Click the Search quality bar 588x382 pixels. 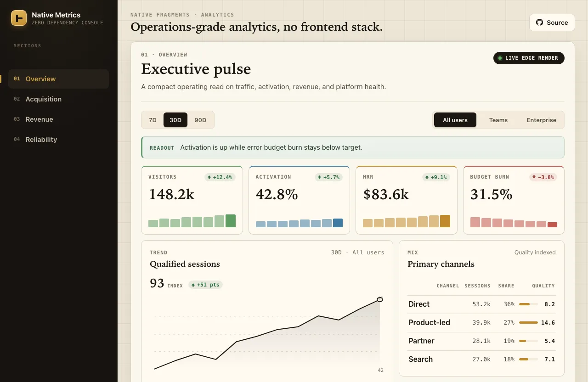click(528, 359)
